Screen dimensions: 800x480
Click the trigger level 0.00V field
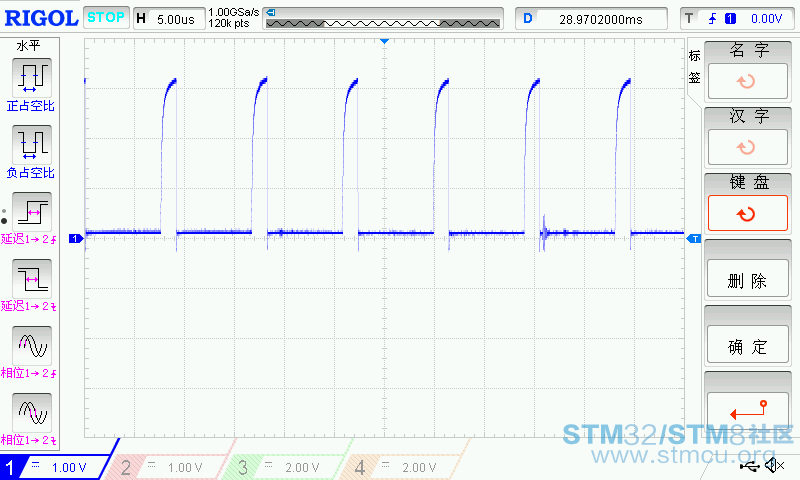[x=766, y=19]
